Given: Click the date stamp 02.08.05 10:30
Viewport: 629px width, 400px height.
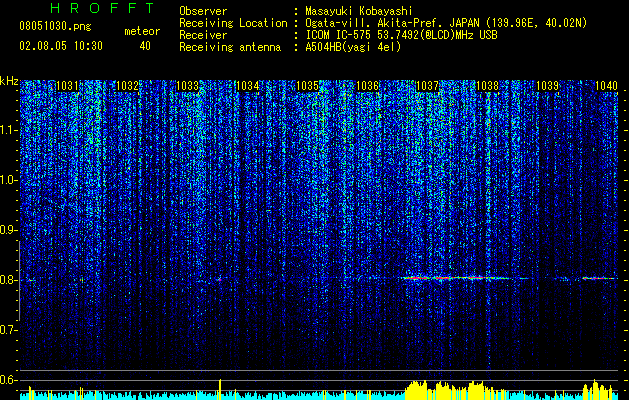Looking at the screenshot, I should coord(61,46).
